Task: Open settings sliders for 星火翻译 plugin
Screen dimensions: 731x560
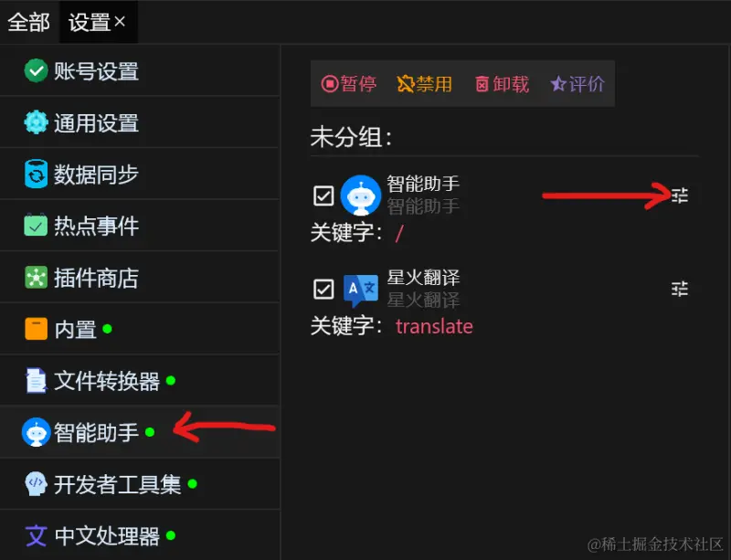Action: (680, 289)
